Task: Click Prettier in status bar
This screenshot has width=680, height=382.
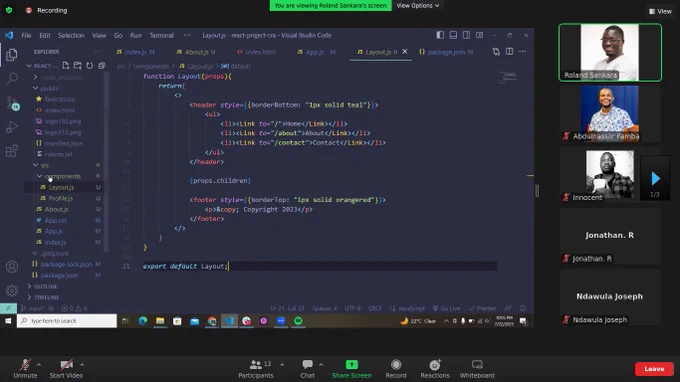Action: tap(482, 308)
